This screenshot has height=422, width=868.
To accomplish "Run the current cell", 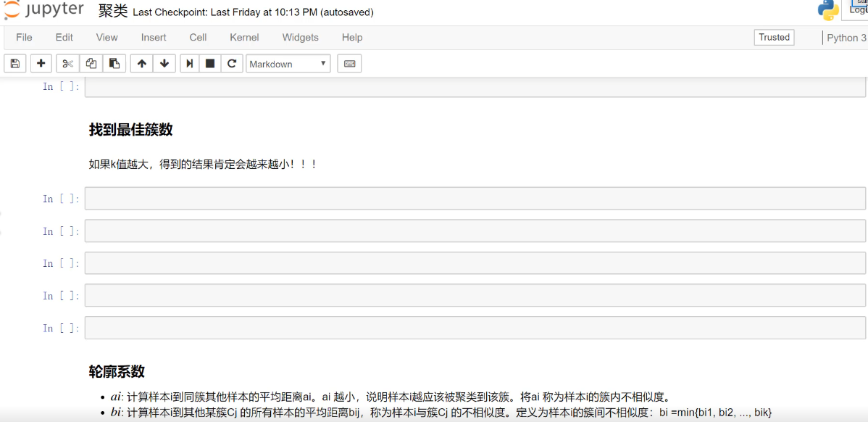I will pyautogui.click(x=189, y=64).
